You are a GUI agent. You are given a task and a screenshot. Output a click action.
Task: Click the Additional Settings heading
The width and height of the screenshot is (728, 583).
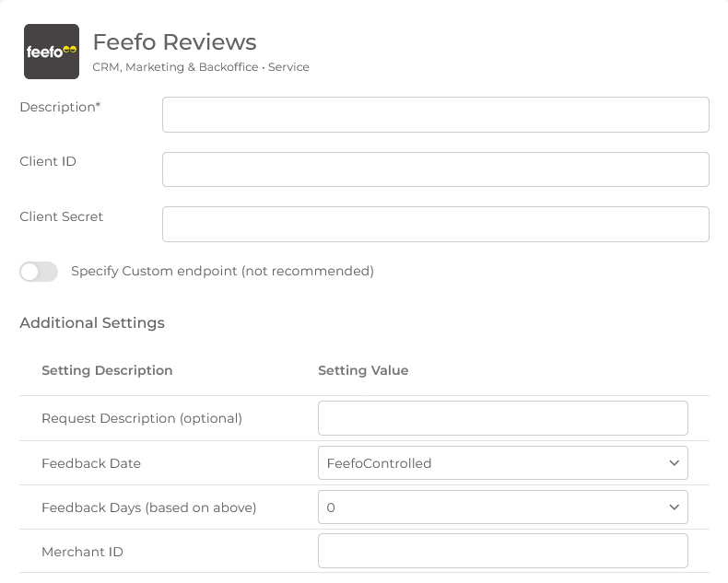92,323
